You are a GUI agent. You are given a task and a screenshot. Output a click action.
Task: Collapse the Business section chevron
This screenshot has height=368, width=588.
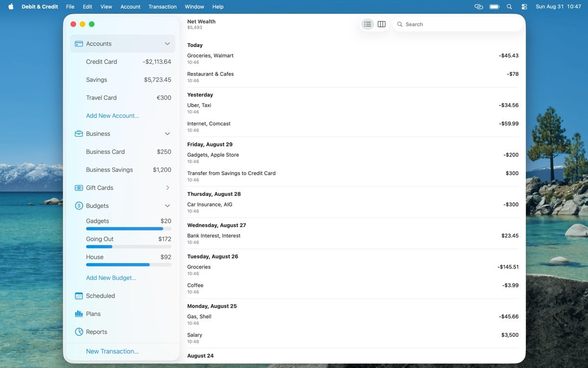[168, 133]
